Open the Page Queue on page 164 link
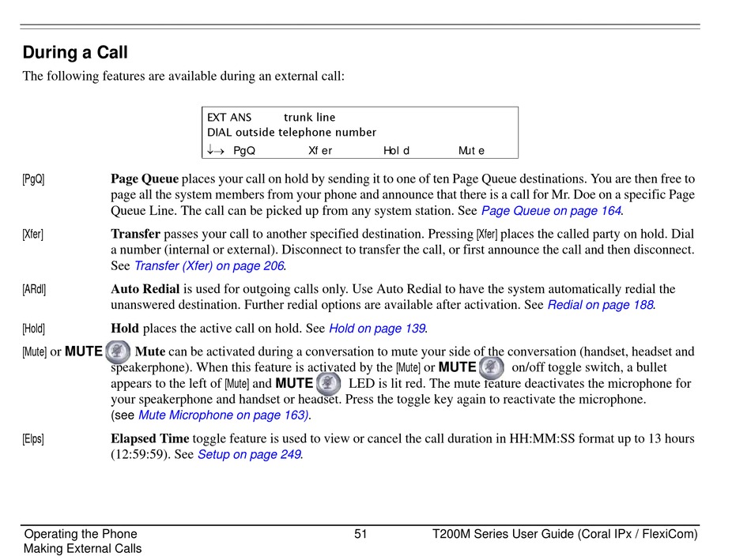Viewport: 751px width, 560px height. click(x=552, y=211)
